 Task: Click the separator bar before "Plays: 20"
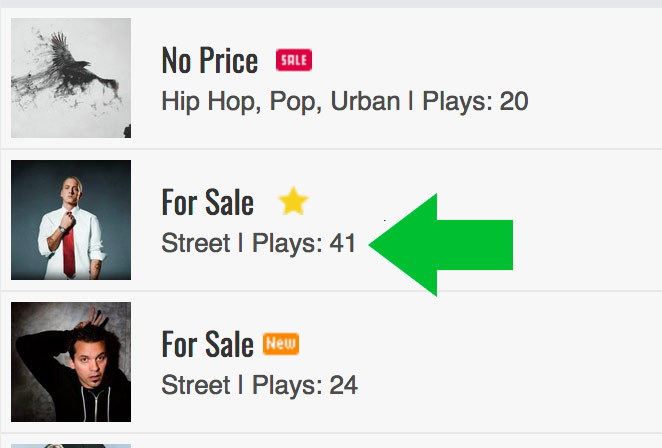411,101
